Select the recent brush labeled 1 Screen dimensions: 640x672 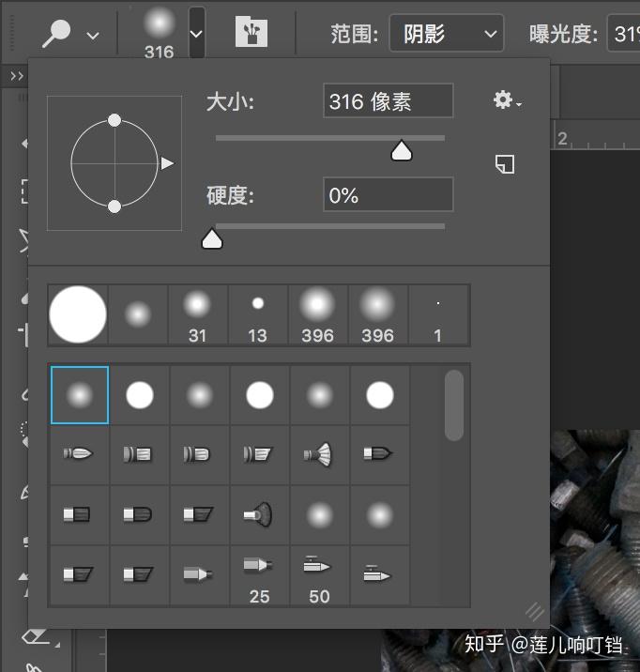(438, 314)
